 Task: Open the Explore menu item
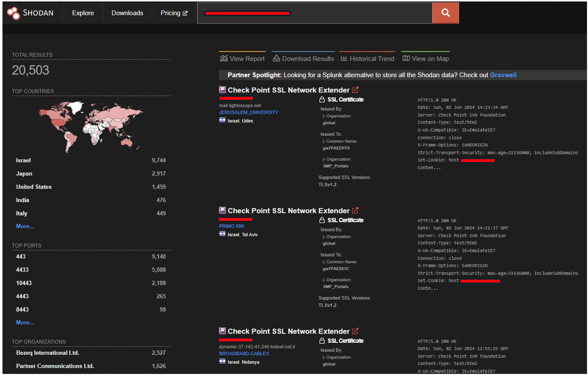(83, 13)
